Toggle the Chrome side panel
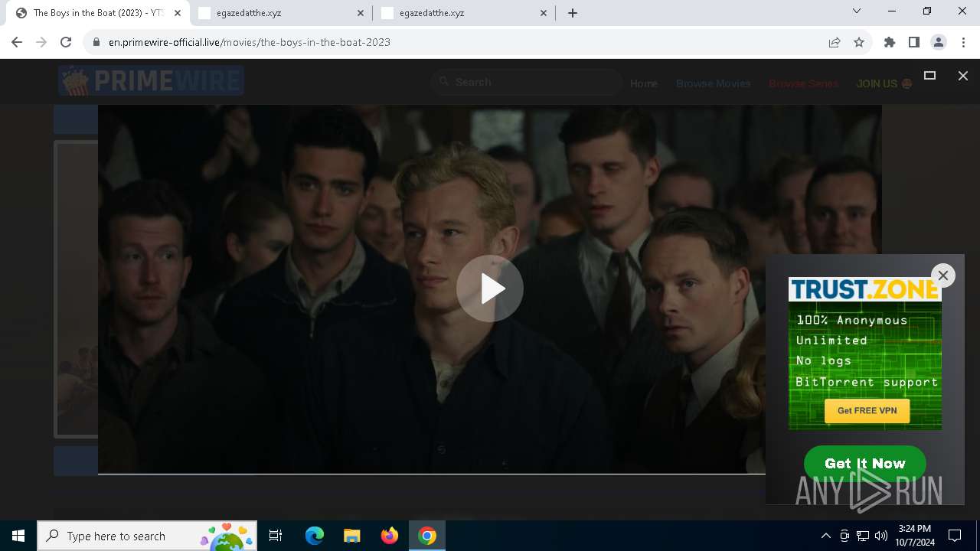Image resolution: width=980 pixels, height=551 pixels. pyautogui.click(x=914, y=42)
